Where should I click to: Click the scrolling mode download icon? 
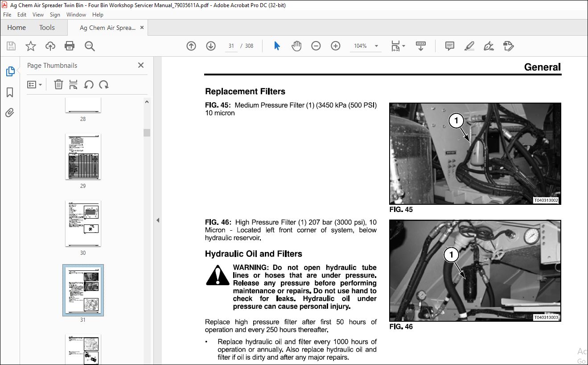pyautogui.click(x=421, y=46)
